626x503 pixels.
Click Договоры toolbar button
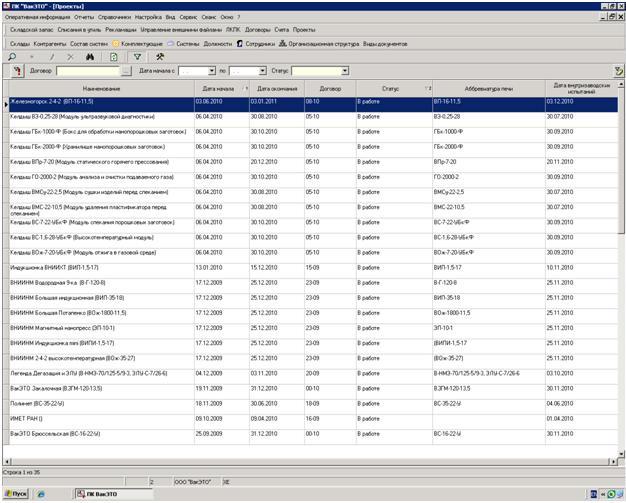(258, 30)
